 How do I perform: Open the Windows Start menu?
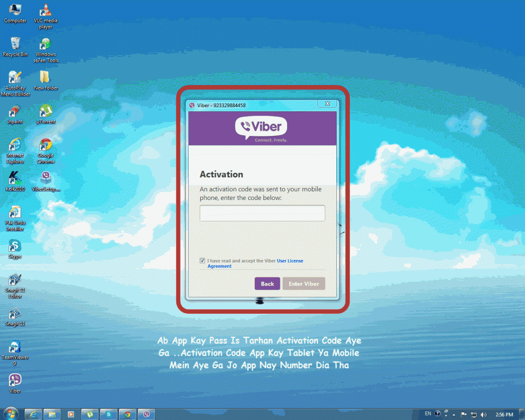tap(11, 414)
